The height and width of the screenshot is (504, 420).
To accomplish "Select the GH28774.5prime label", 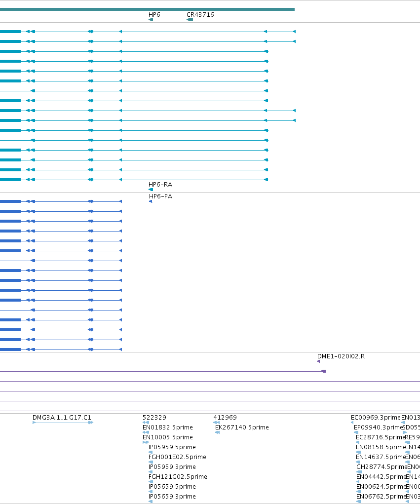I will point(382,466).
